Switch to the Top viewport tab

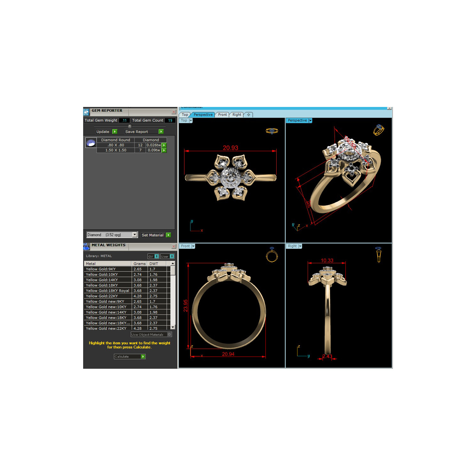185,115
